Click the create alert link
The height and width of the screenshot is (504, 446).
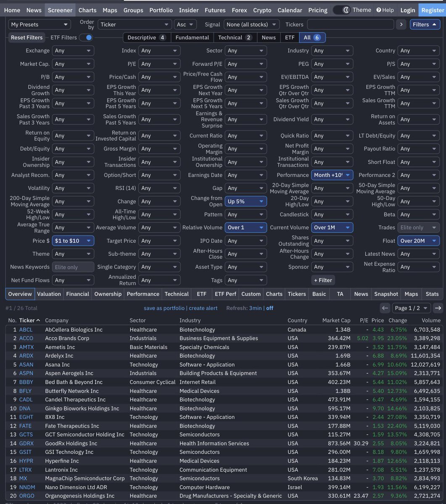[203, 308]
